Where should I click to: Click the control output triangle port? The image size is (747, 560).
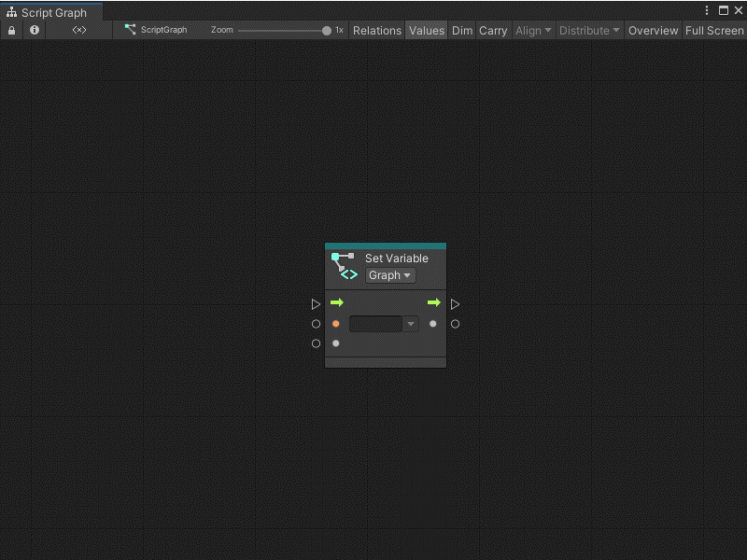pos(455,304)
